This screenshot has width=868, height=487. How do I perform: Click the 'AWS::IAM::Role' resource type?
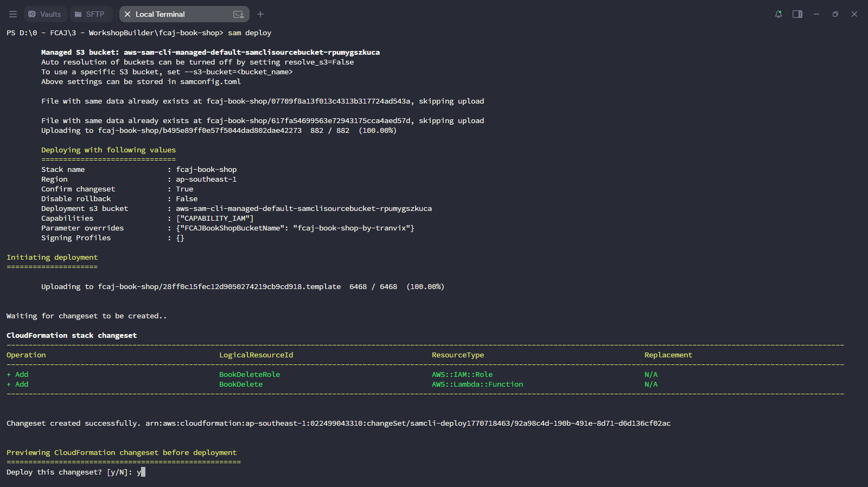coord(462,375)
